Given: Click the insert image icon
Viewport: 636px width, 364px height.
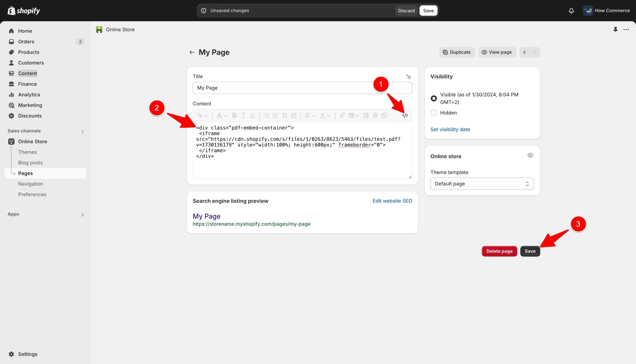Looking at the screenshot, I should [366, 115].
